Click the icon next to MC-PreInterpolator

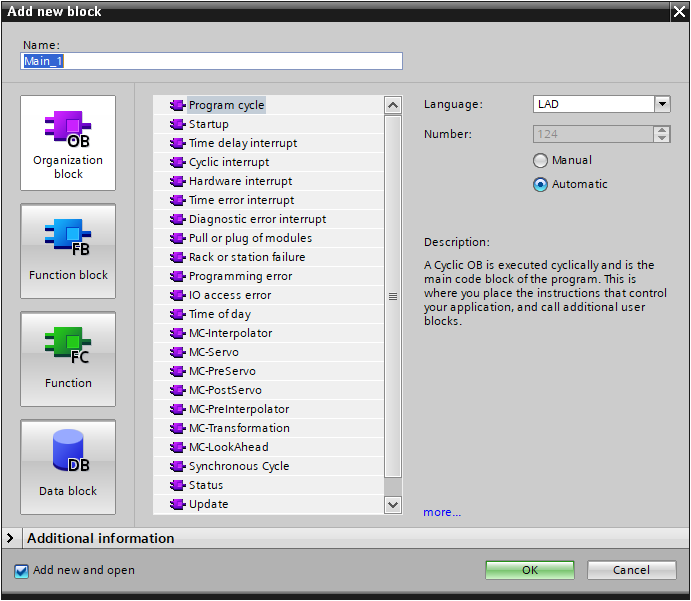tap(177, 409)
